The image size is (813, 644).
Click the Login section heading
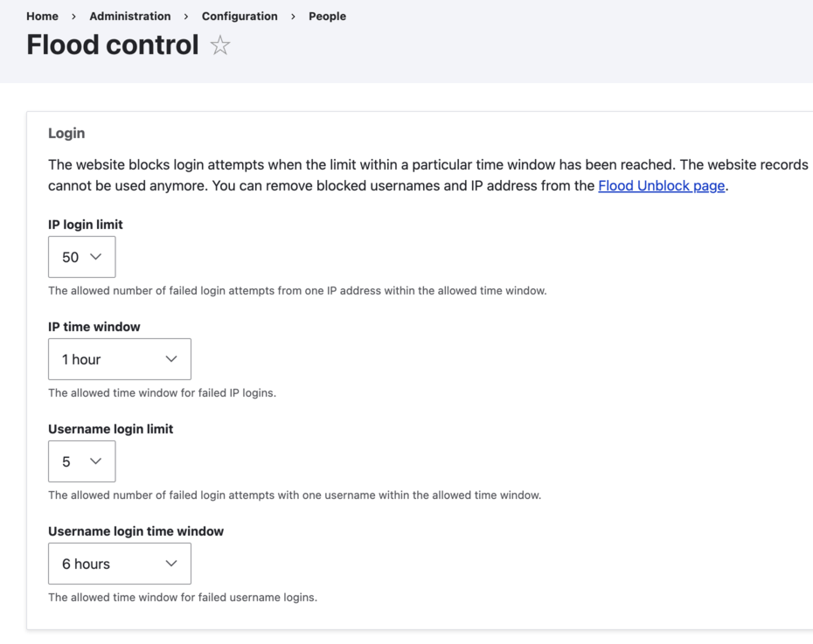[66, 133]
